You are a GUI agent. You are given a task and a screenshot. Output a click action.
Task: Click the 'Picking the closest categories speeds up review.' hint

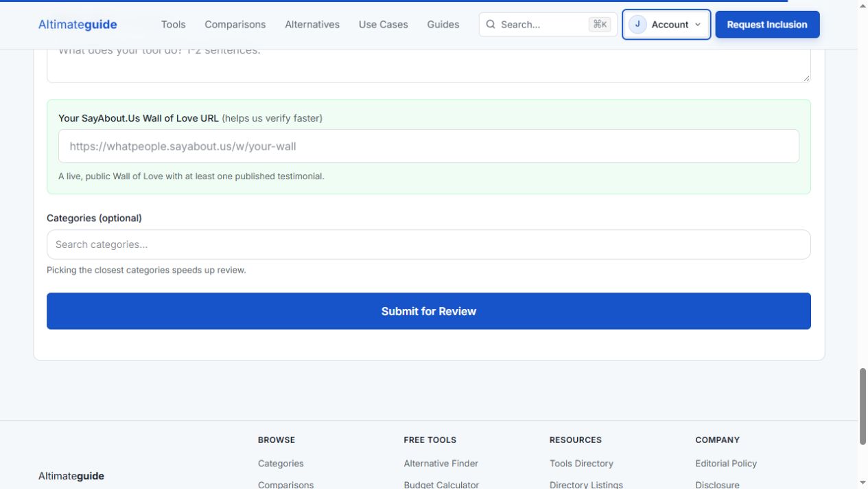[146, 270]
